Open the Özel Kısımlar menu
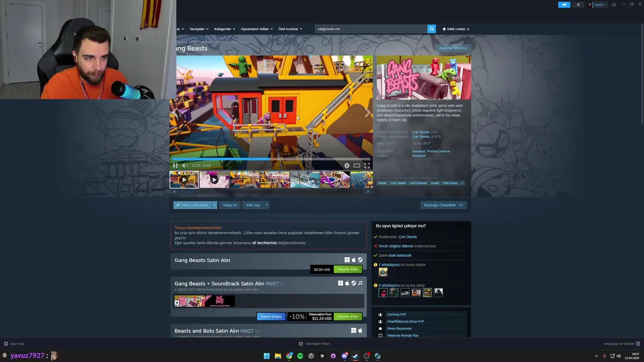The image size is (644, 362). coord(290,29)
